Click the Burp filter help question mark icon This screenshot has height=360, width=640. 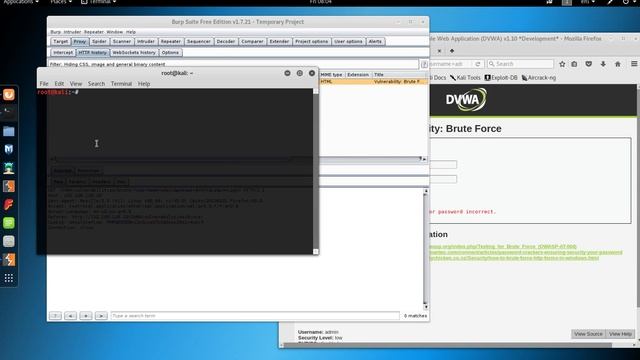424,64
